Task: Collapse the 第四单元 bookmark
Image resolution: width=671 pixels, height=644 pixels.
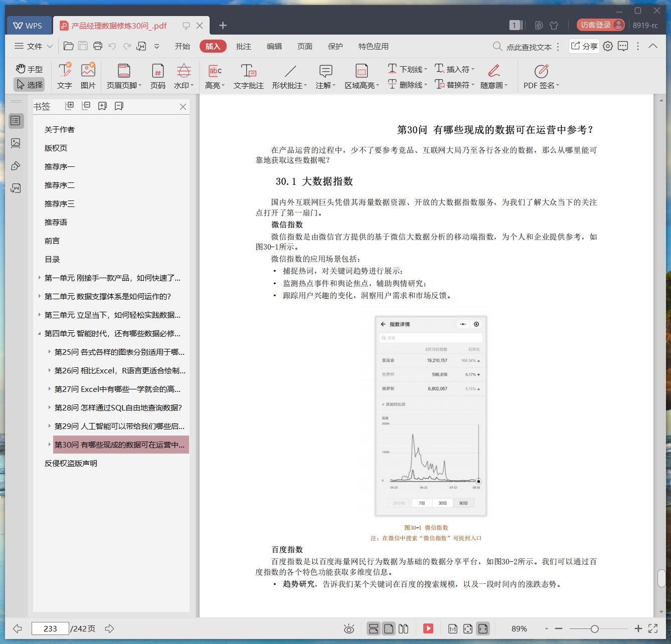Action: (x=40, y=333)
